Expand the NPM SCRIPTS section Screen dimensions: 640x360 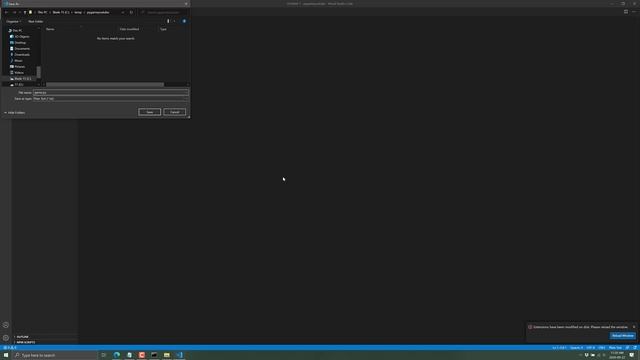25,342
